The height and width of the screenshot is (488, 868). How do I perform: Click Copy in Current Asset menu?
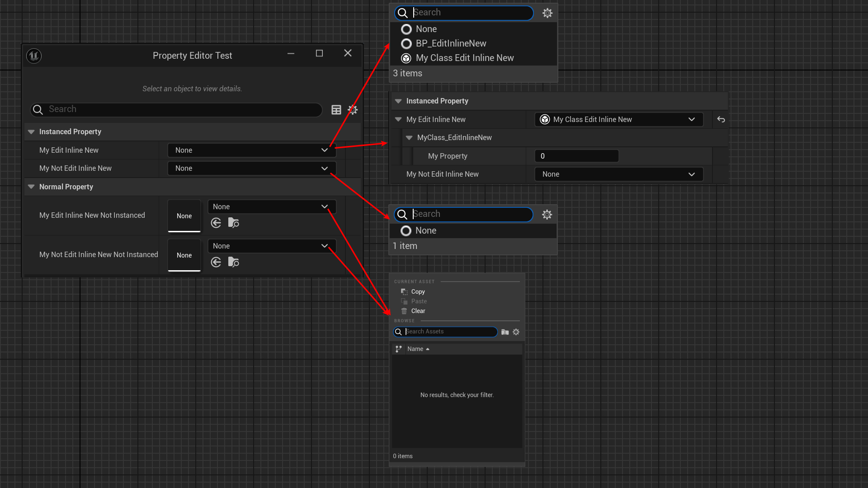pyautogui.click(x=418, y=292)
